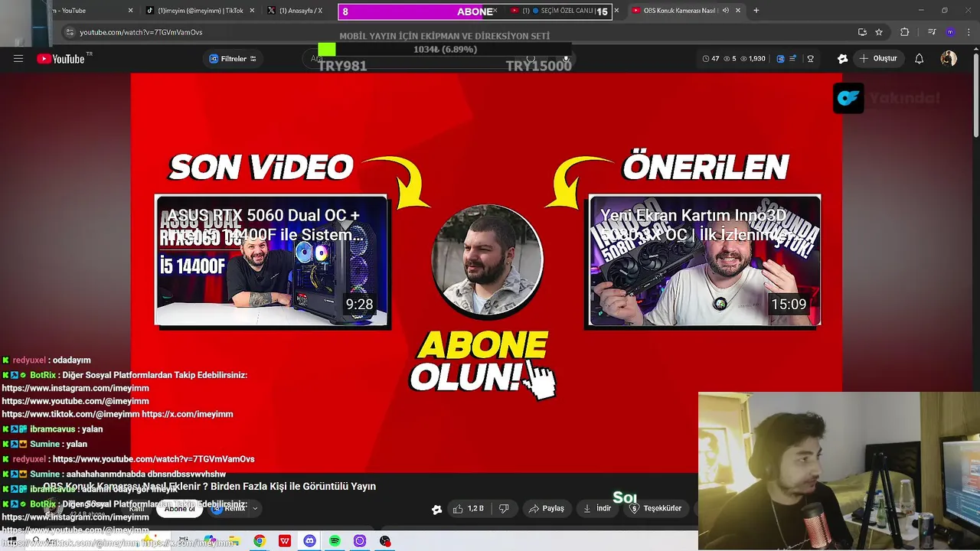
Task: Click Sumine's chat message 'aahahahanmdnabda dbnsndbssvwvhshw'
Action: pyautogui.click(x=145, y=474)
